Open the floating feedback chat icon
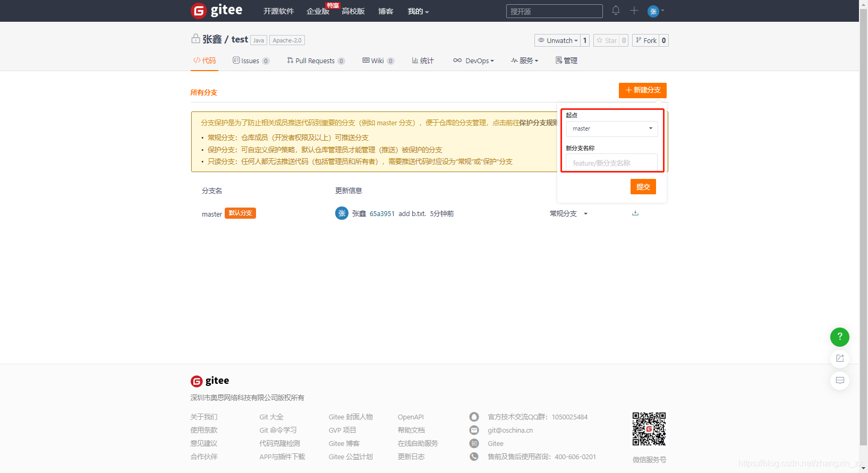 [x=840, y=381]
